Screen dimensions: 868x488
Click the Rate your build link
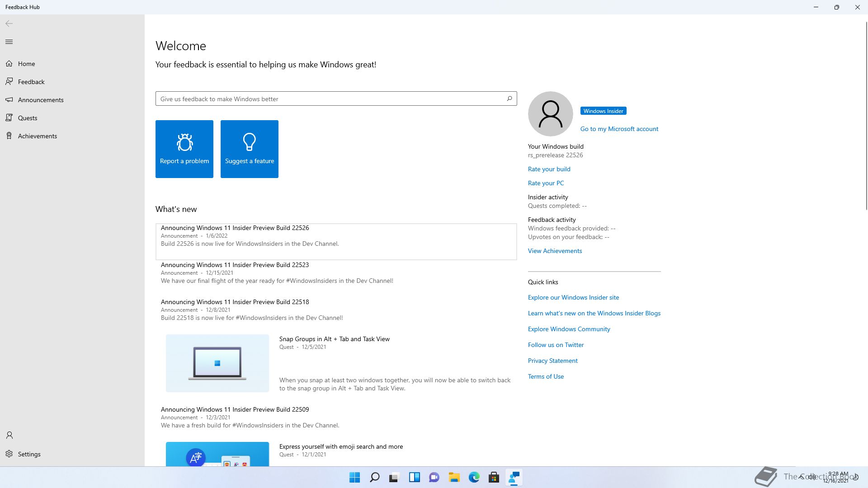point(549,169)
